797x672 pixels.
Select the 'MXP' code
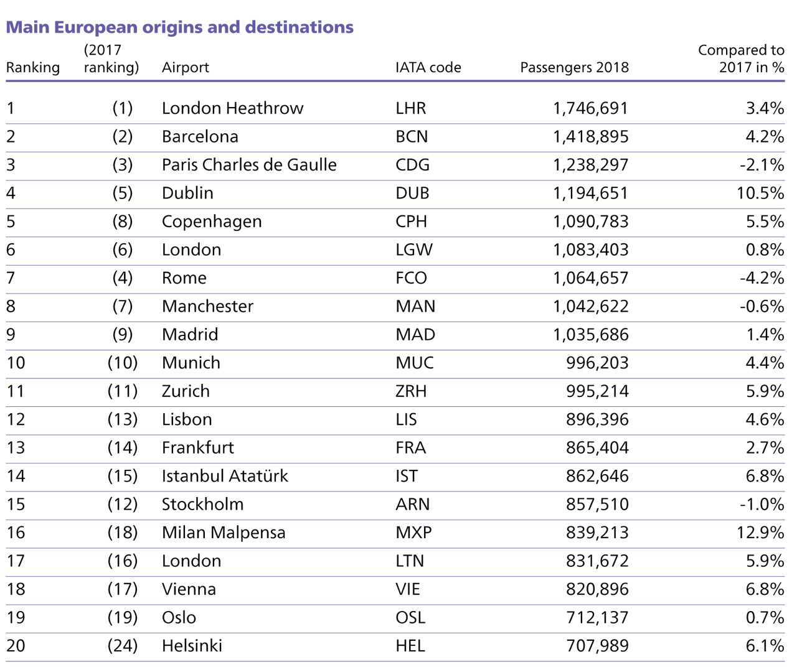[x=413, y=533]
